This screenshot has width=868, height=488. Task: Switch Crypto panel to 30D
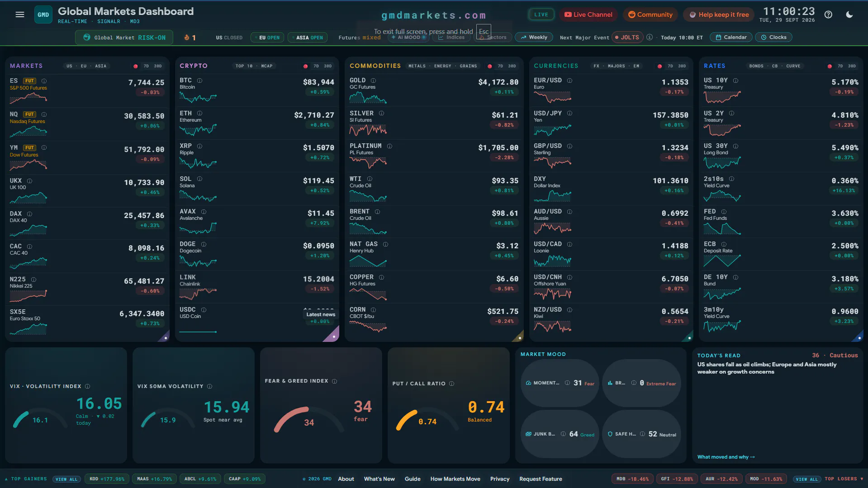[327, 66]
